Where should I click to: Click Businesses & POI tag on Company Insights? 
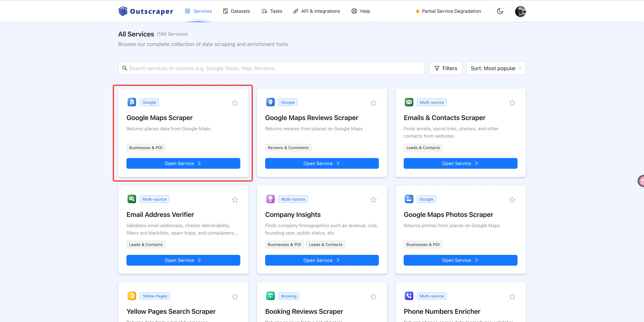284,244
